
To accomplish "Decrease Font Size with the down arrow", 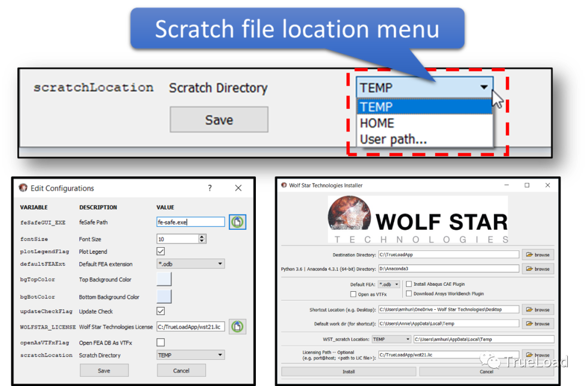I will tap(202, 241).
